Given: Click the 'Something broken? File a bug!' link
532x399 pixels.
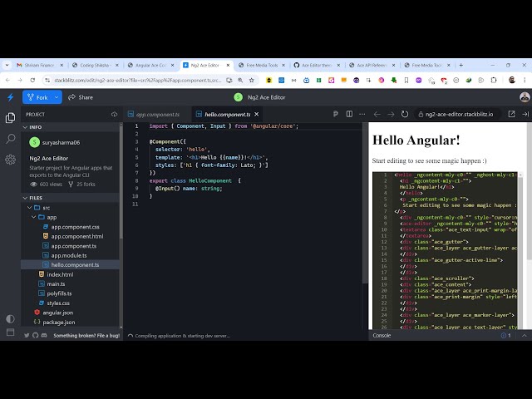Looking at the screenshot, I should (85, 335).
